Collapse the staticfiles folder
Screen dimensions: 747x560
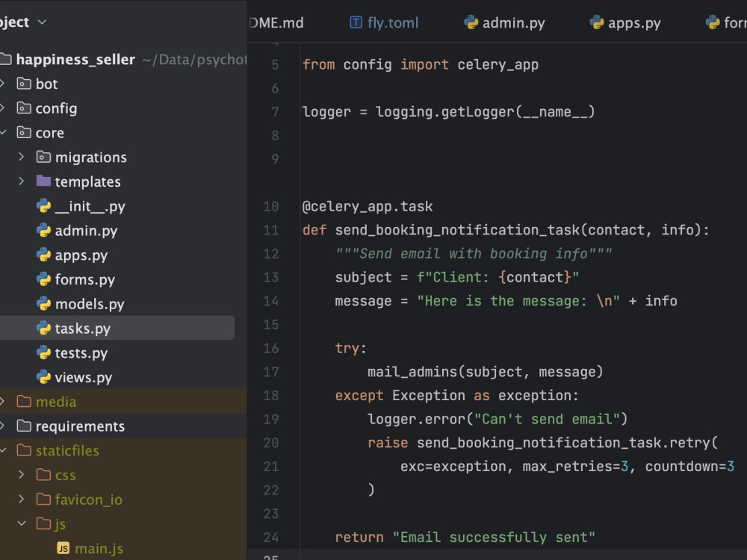2,450
